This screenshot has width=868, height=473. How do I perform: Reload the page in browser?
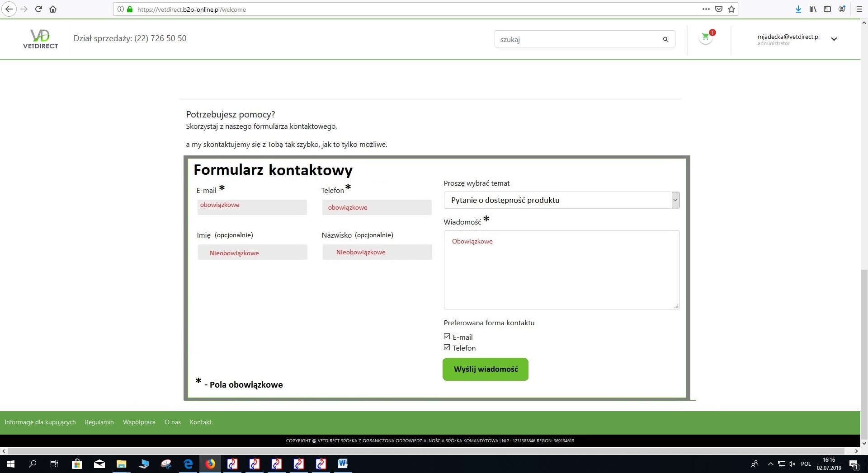click(38, 9)
